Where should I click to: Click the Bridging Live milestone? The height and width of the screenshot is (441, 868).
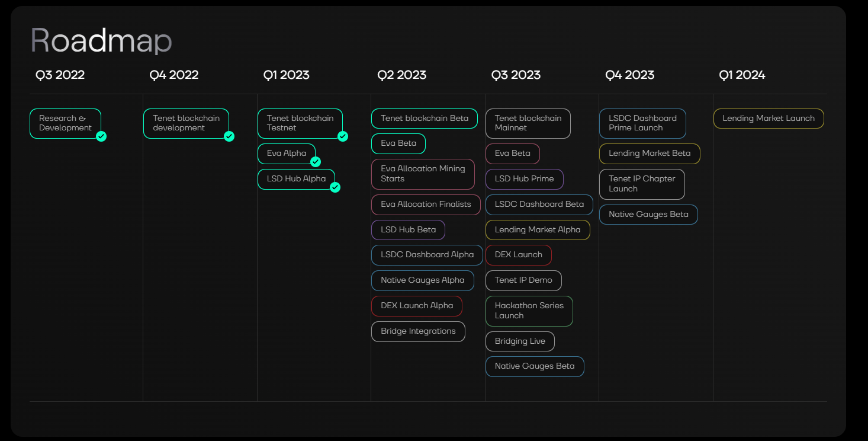[x=519, y=341]
